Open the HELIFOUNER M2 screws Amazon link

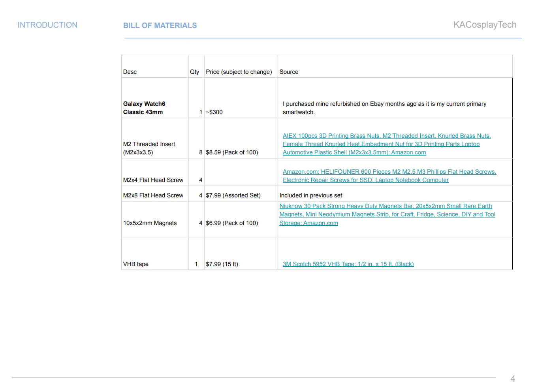389,176
